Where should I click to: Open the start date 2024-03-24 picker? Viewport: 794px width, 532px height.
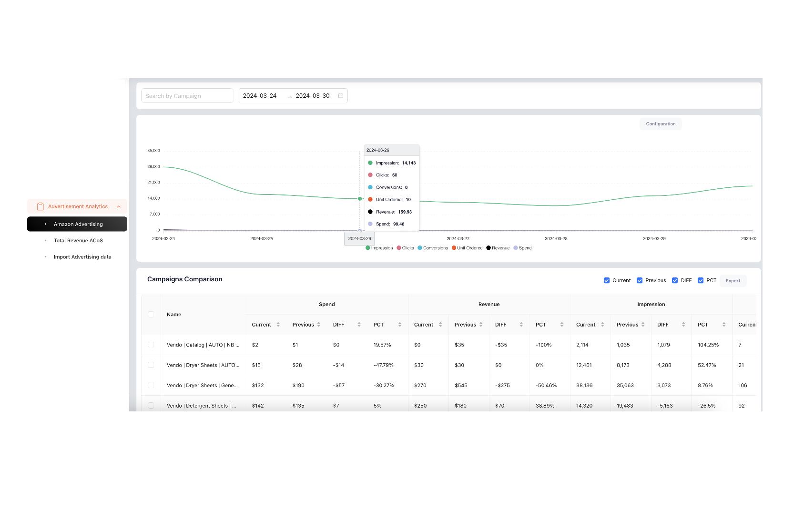260,96
